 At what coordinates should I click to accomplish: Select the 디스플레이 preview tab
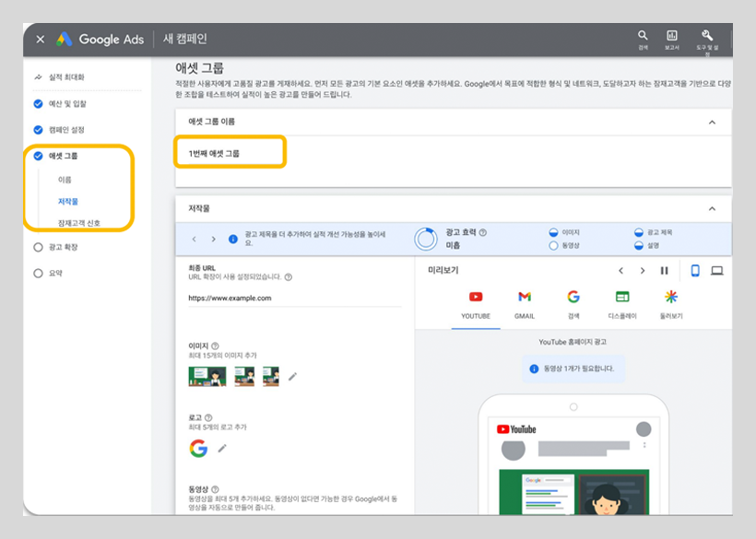coord(622,305)
